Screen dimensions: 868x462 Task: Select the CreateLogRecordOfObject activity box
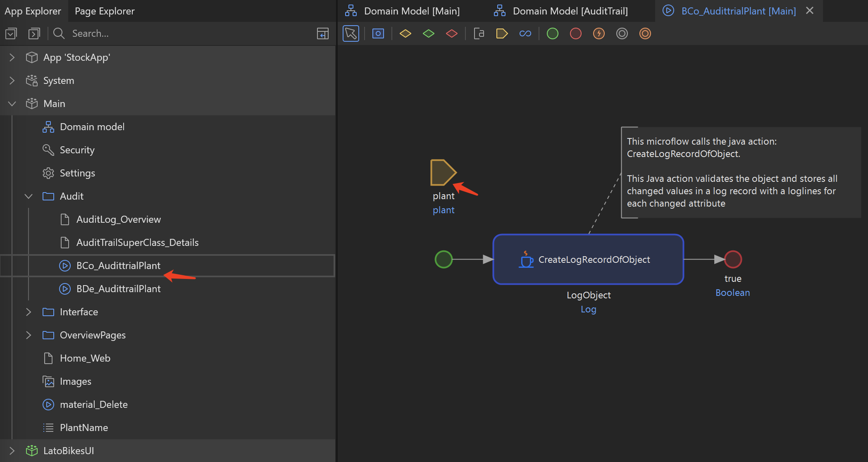[x=588, y=260]
